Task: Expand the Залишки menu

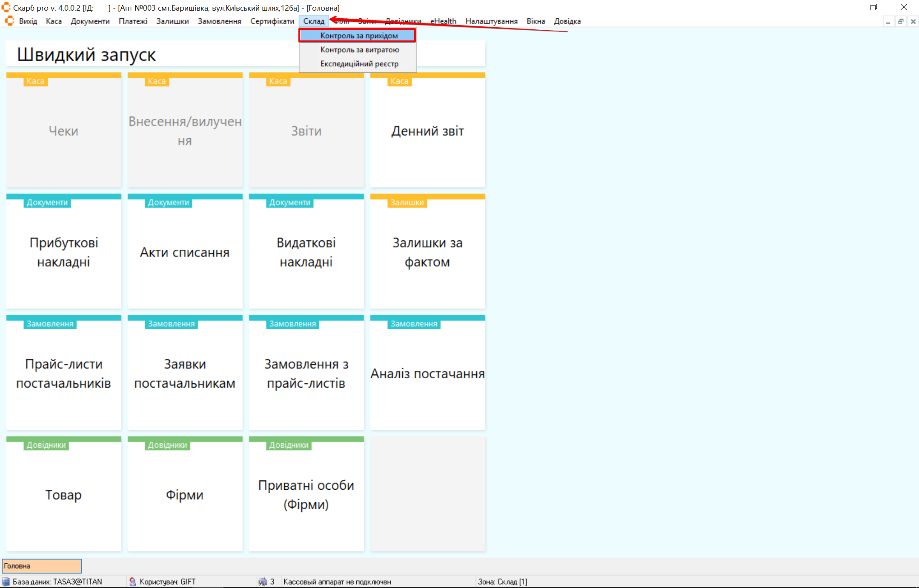Action: (172, 21)
